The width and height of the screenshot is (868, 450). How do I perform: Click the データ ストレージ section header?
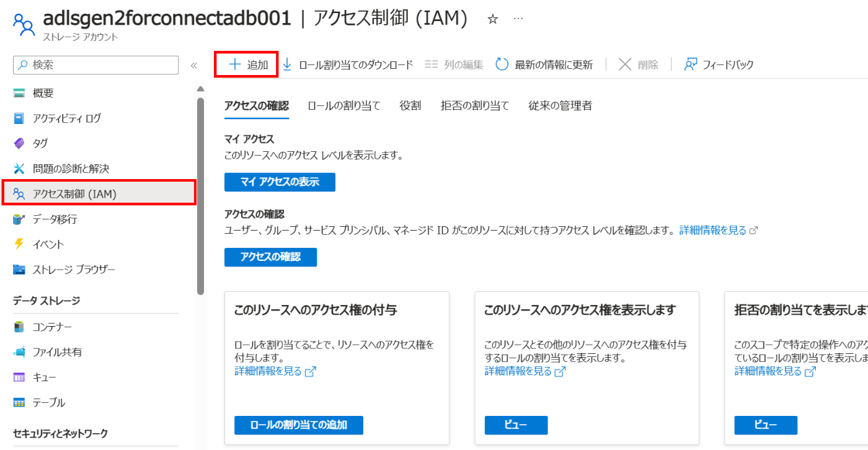pyautogui.click(x=46, y=301)
